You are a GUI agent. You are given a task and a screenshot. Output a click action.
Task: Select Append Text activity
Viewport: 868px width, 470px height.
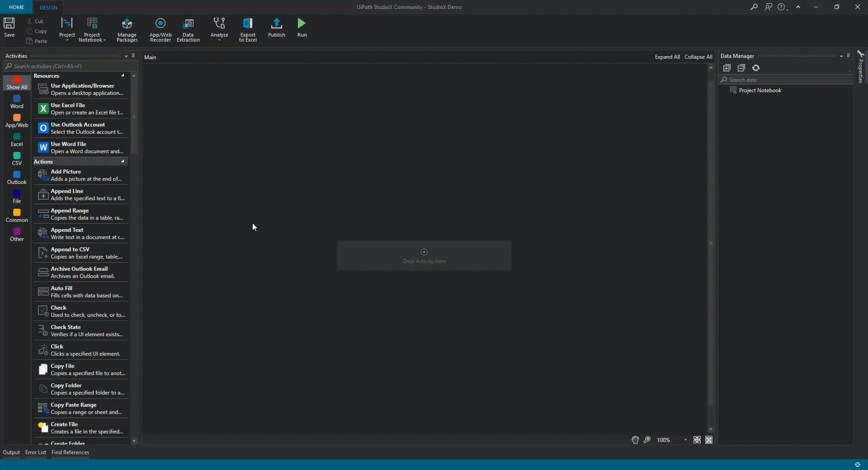pyautogui.click(x=80, y=234)
